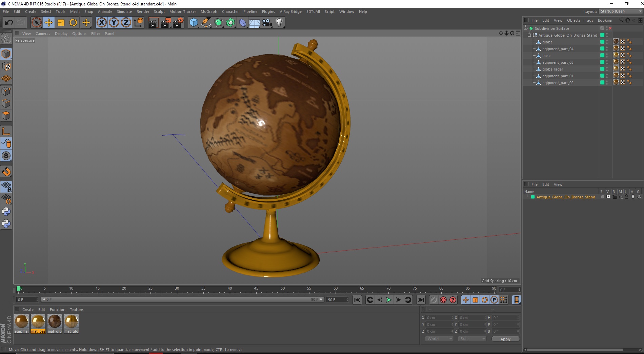The width and height of the screenshot is (644, 354).
Task: Click the Undo arrow icon
Action: 9,23
